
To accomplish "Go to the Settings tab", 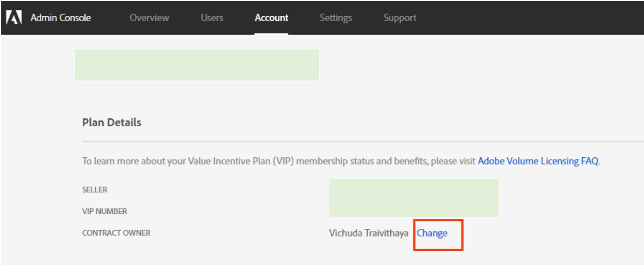I will (336, 18).
